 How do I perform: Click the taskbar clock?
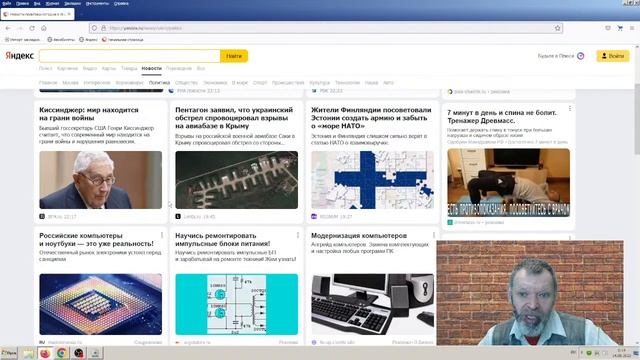click(622, 353)
